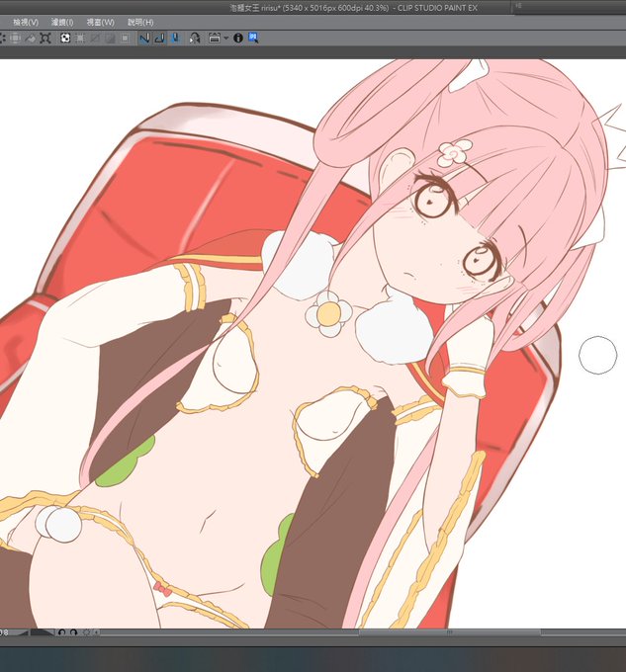The image size is (626, 672).
Task: Open the CLIP STUDIO launcher icon
Action: click(x=195, y=39)
